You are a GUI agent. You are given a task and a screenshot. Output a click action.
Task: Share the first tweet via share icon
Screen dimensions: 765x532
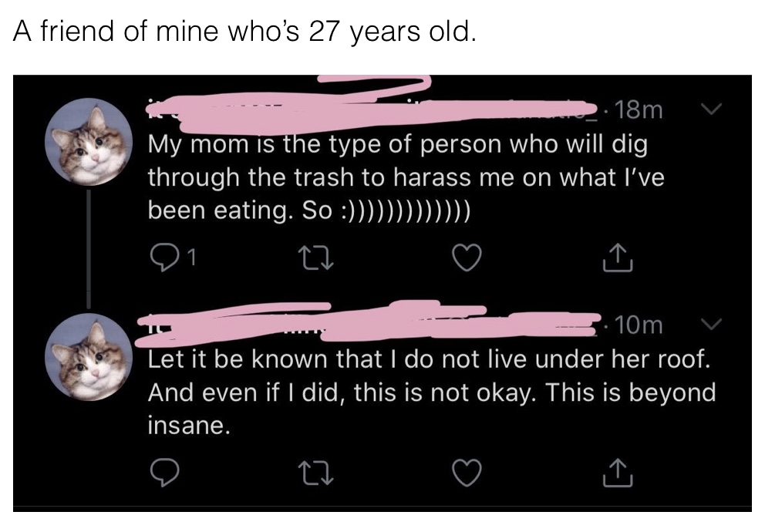pyautogui.click(x=618, y=257)
